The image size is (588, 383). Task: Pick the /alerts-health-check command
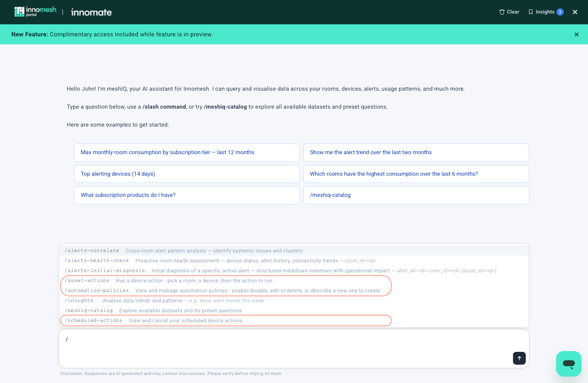coord(294,261)
